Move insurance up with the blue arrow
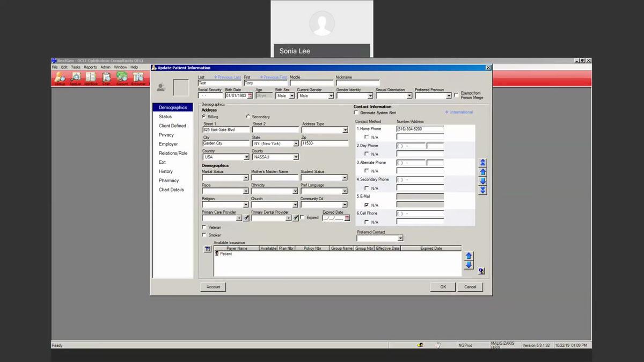This screenshot has height=362, width=644. click(x=469, y=256)
